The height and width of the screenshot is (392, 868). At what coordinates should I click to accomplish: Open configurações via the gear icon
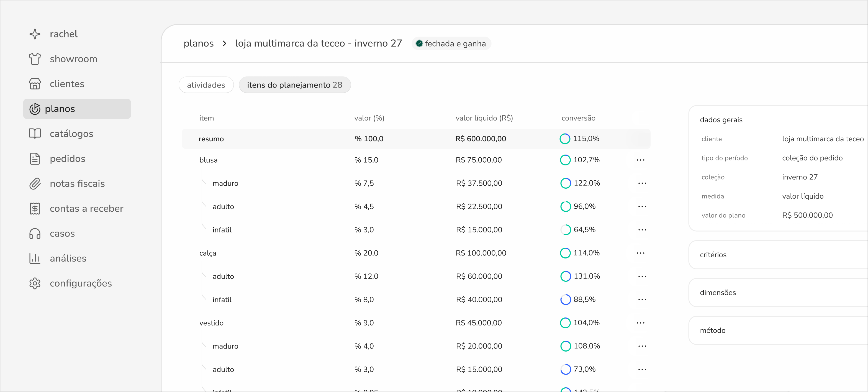tap(35, 283)
